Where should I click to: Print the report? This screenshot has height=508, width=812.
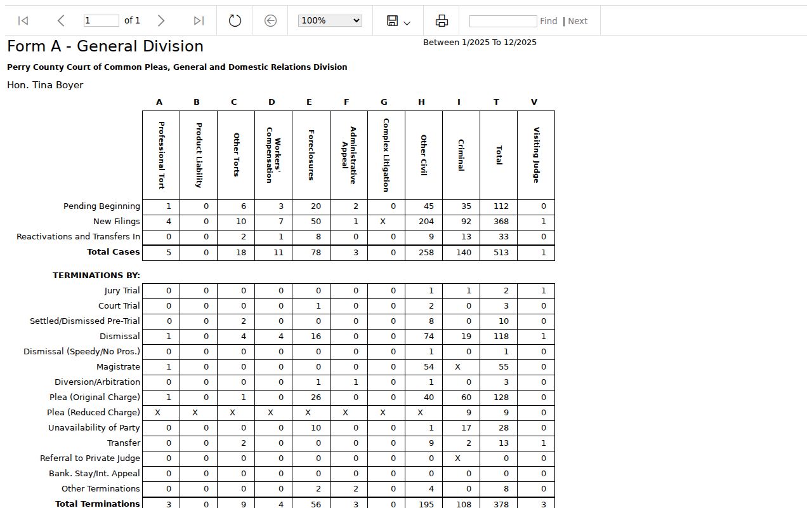coord(442,21)
